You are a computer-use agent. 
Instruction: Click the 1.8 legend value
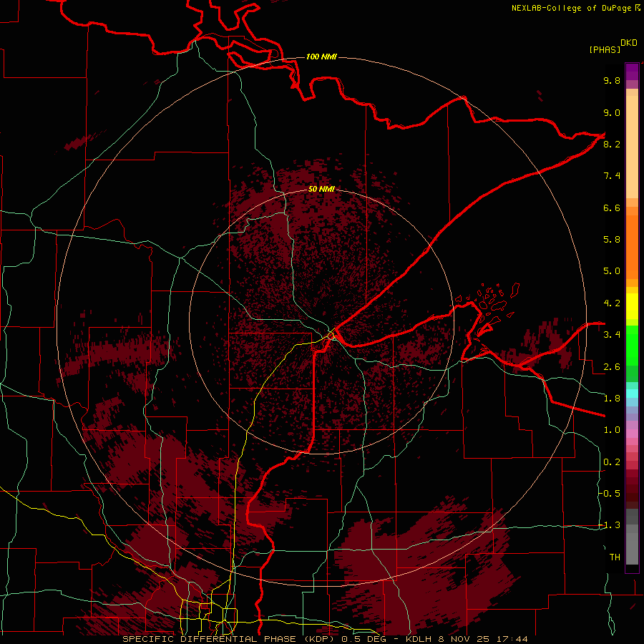pos(612,399)
